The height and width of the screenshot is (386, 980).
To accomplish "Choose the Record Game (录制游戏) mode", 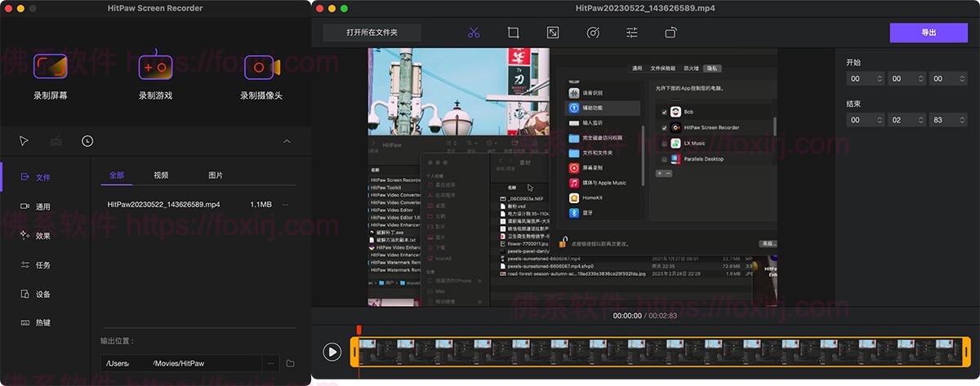I will tap(155, 75).
